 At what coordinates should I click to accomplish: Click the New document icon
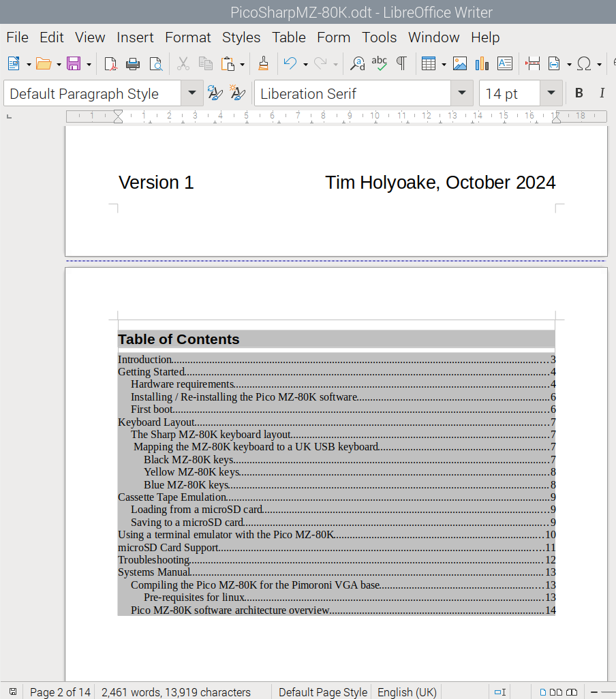(14, 64)
